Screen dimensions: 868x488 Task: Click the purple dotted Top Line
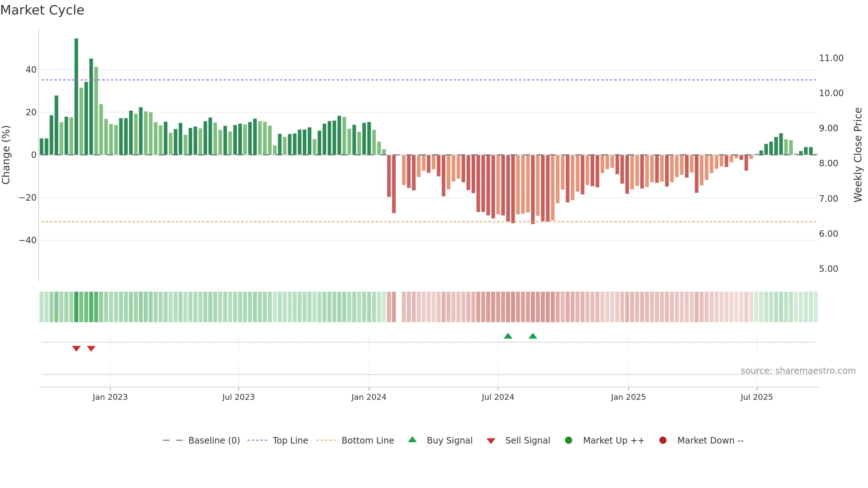(429, 80)
